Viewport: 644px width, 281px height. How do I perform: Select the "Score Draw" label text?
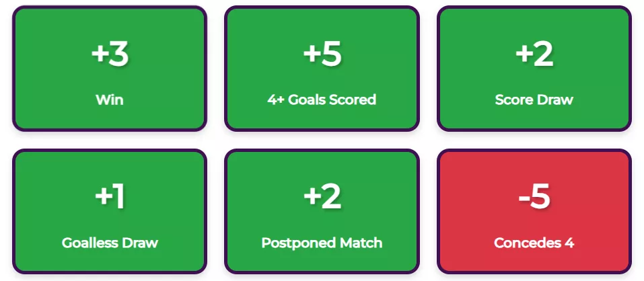(x=534, y=100)
